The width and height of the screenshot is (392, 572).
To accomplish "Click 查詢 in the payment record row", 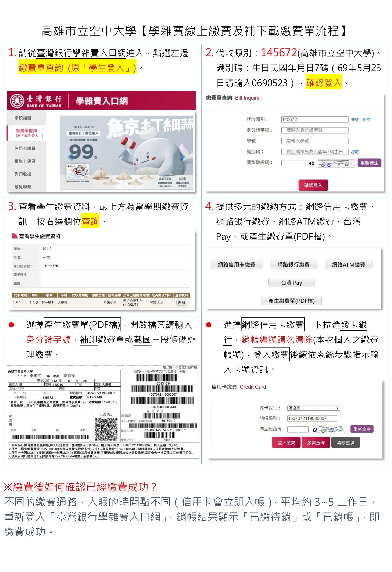I will pos(181,303).
